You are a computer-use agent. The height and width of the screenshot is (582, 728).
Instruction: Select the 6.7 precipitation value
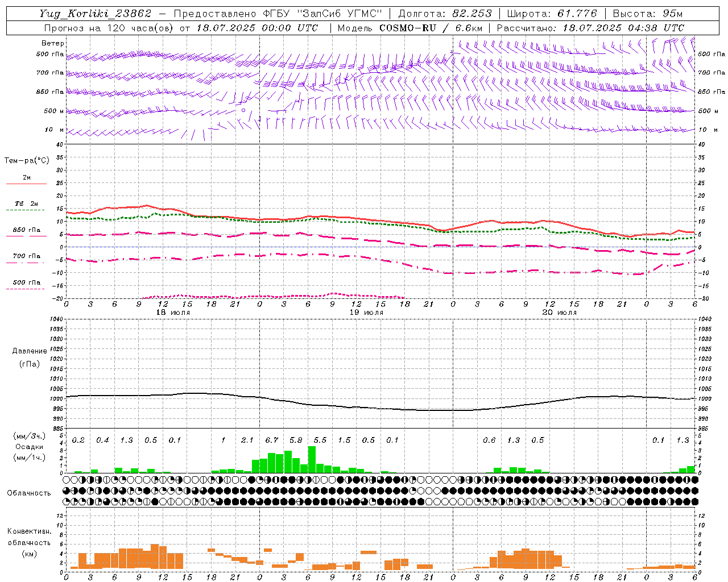272,440
